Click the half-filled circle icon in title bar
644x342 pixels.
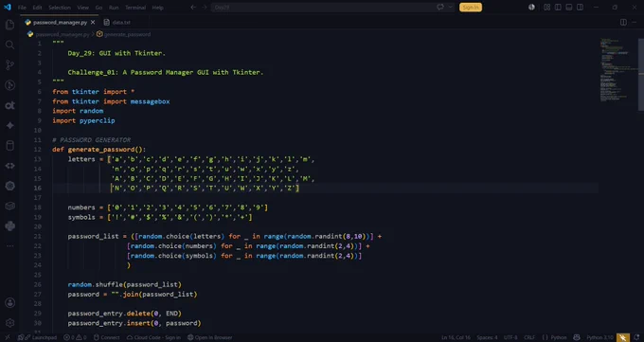pyautogui.click(x=531, y=7)
